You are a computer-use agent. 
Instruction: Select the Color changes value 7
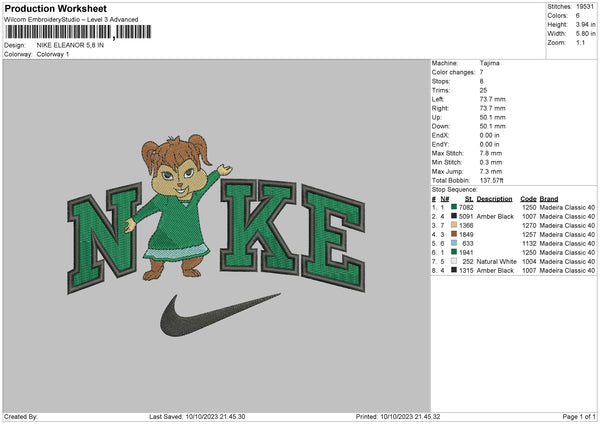[481, 72]
